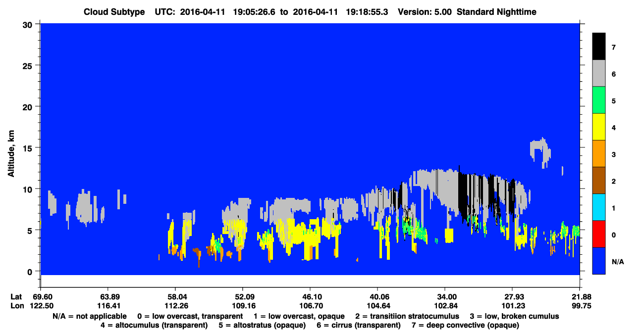Image resolution: width=644 pixels, height=330 pixels.
Task: Click legend entry '2 = transitiion stratocumulus'
Action: click(x=407, y=316)
